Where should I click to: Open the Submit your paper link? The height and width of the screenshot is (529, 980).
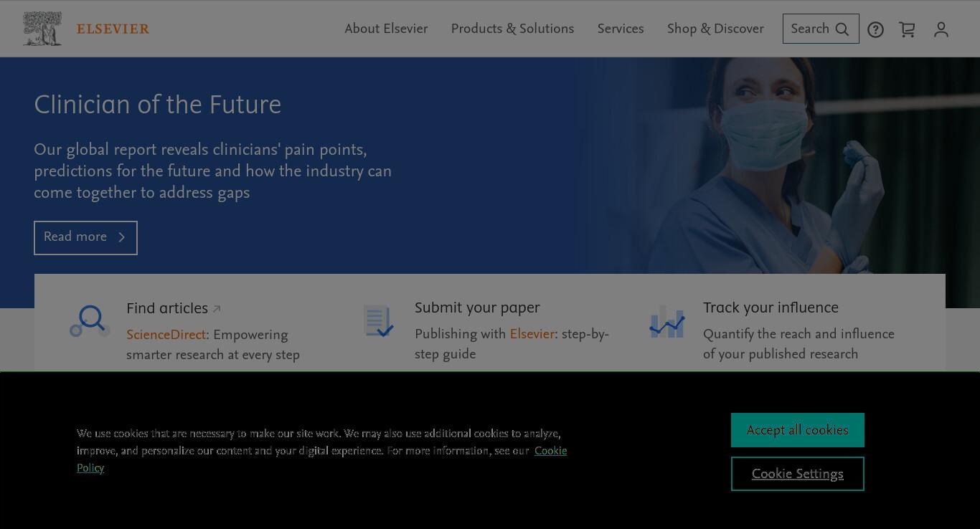pos(477,308)
